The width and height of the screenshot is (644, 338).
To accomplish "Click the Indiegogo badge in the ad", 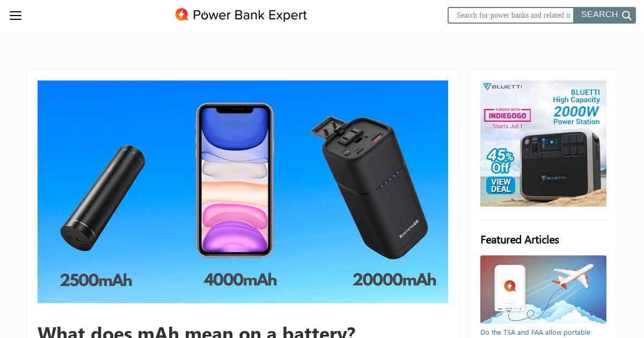I will coord(507,115).
